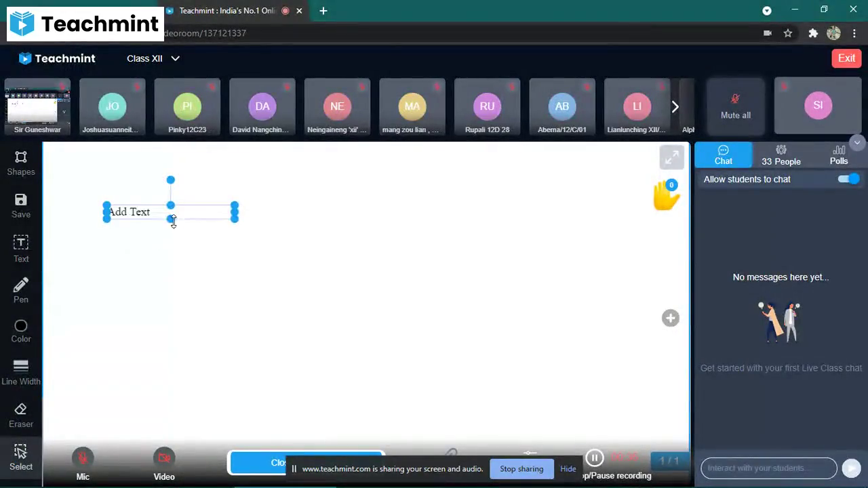Click the Save whiteboard icon

pos(21,205)
